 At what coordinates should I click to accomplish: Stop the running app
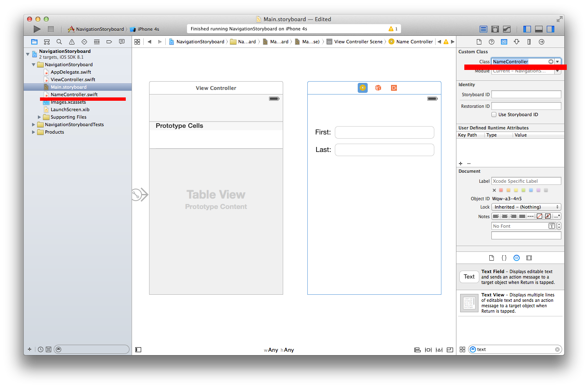(51, 29)
